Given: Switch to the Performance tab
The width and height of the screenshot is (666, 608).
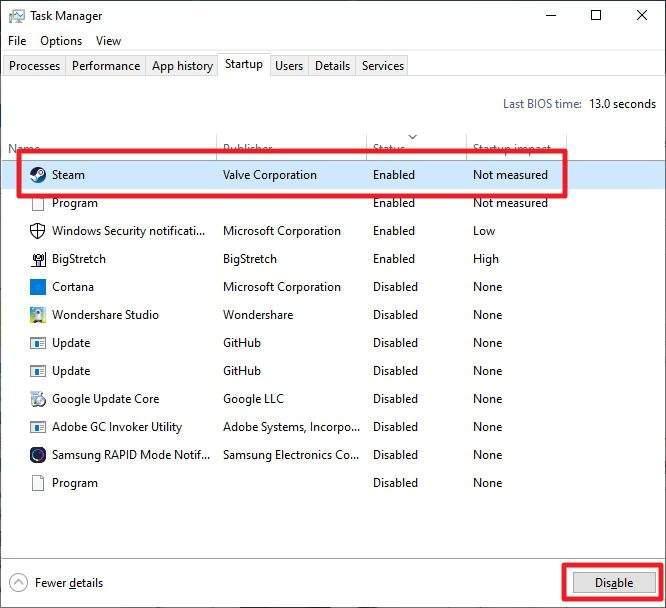Looking at the screenshot, I should point(106,66).
